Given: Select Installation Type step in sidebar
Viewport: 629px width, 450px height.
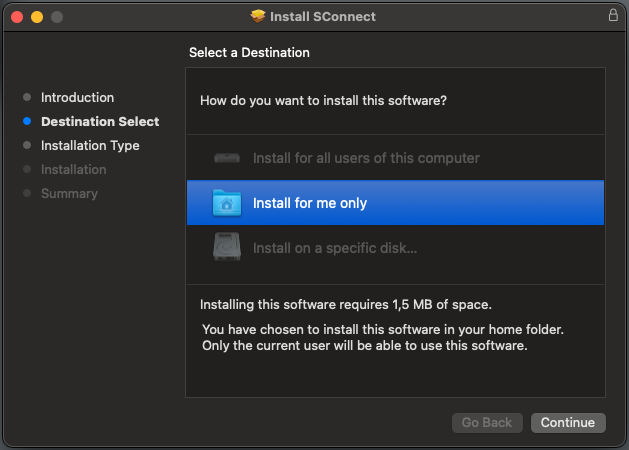Looking at the screenshot, I should click(90, 146).
